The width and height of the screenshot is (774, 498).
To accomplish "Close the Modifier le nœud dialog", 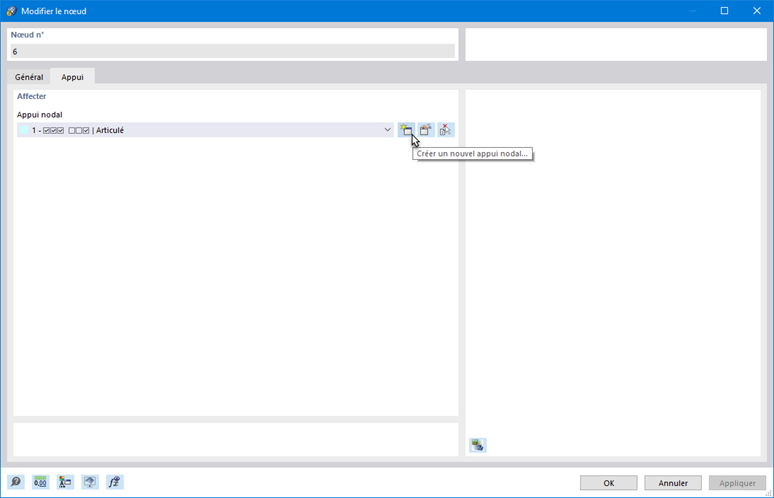I will click(757, 11).
